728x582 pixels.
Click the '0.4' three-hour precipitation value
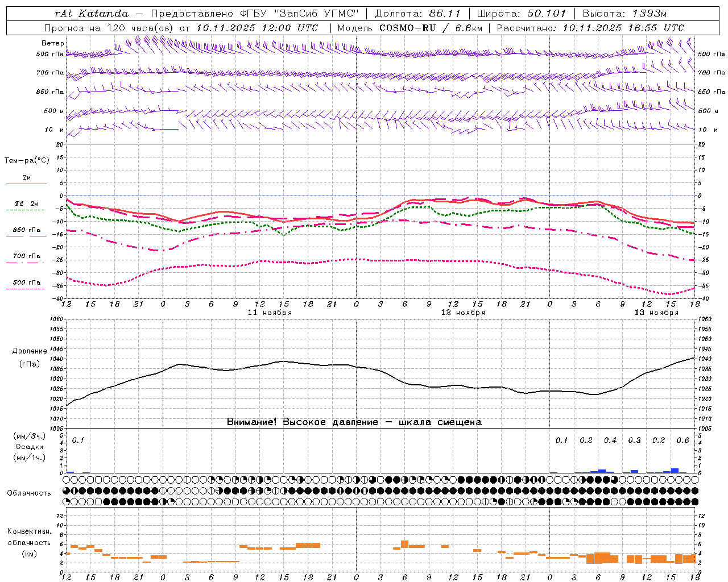point(610,440)
